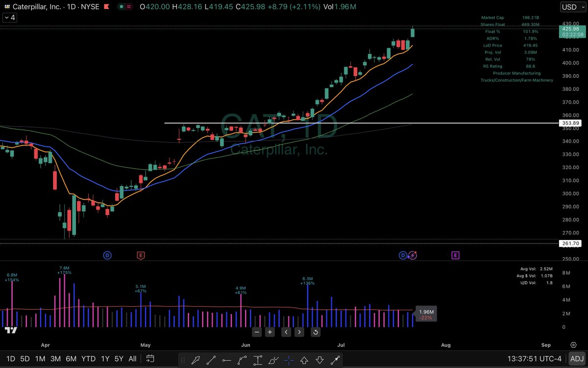The height and width of the screenshot is (368, 588).
Task: Switch to 5D time range
Action: click(24, 359)
